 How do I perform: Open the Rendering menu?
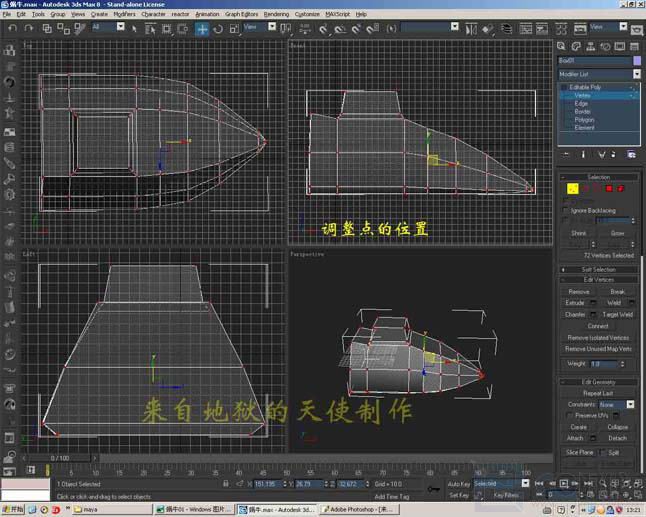pyautogui.click(x=276, y=14)
